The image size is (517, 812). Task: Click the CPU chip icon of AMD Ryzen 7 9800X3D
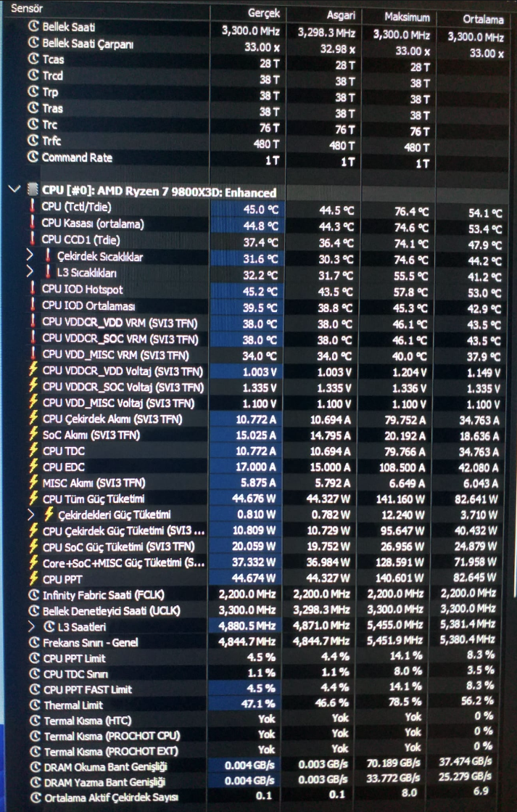tap(33, 190)
